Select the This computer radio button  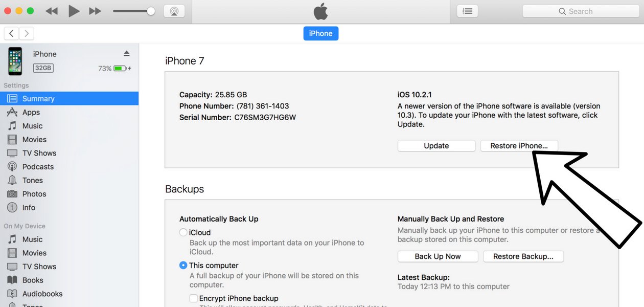[183, 266]
